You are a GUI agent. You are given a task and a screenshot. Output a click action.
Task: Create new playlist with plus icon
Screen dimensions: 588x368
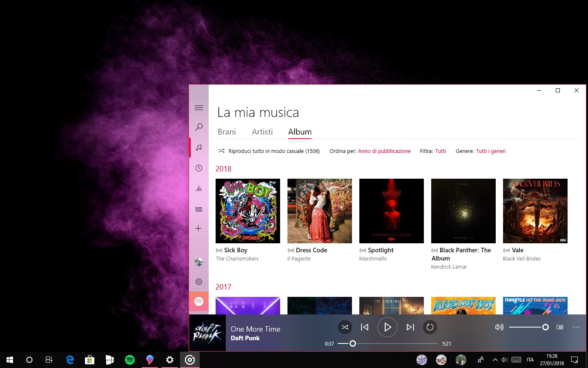click(x=198, y=229)
